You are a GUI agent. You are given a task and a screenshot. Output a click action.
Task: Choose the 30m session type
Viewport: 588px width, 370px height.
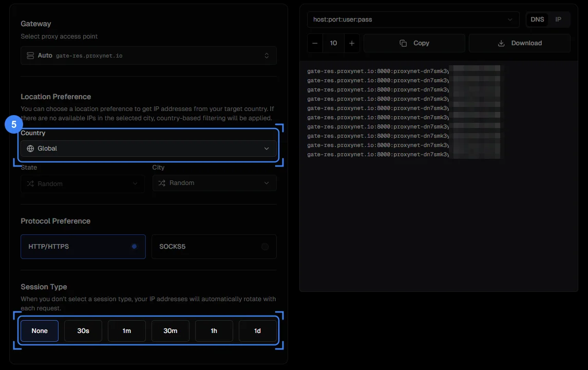pos(170,330)
